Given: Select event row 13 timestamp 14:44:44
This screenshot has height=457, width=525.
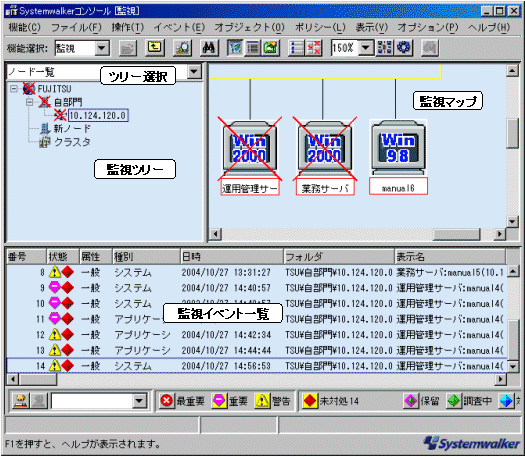Looking at the screenshot, I should (x=226, y=350).
